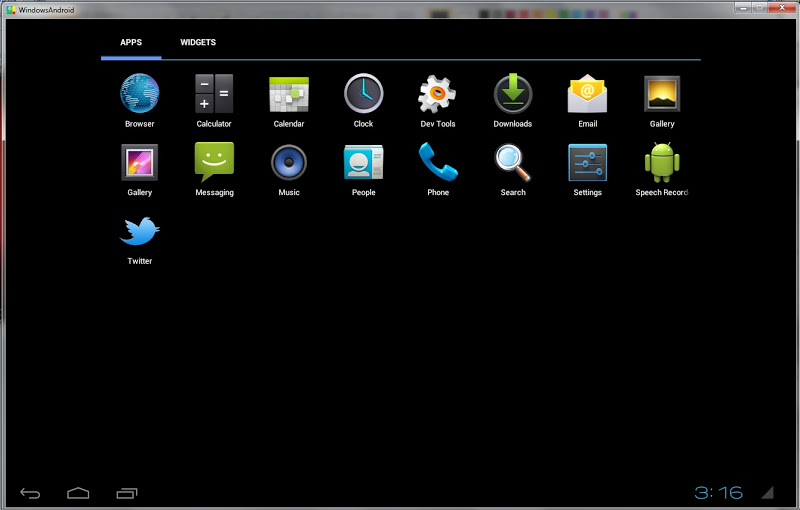
Task: Open the People contacts app
Action: click(363, 162)
